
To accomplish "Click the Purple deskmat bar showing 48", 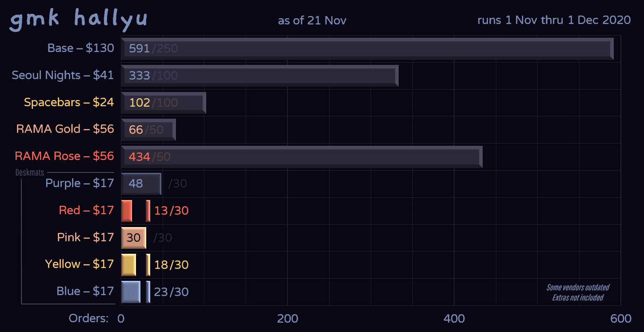I will (141, 184).
